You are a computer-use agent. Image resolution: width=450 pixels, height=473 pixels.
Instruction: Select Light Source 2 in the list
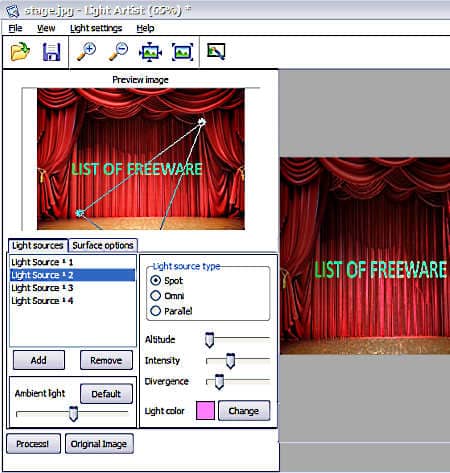73,275
